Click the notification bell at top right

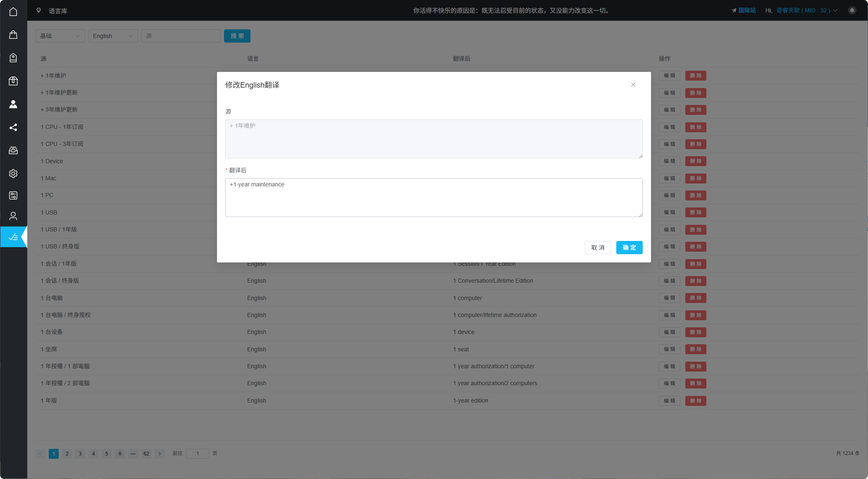pyautogui.click(x=852, y=10)
